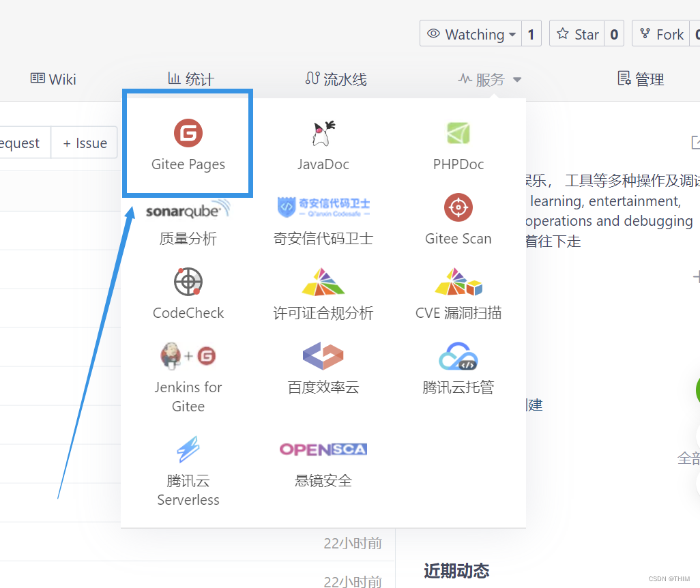Star this repository
Viewport: 700px width, 588px height.
coord(577,33)
